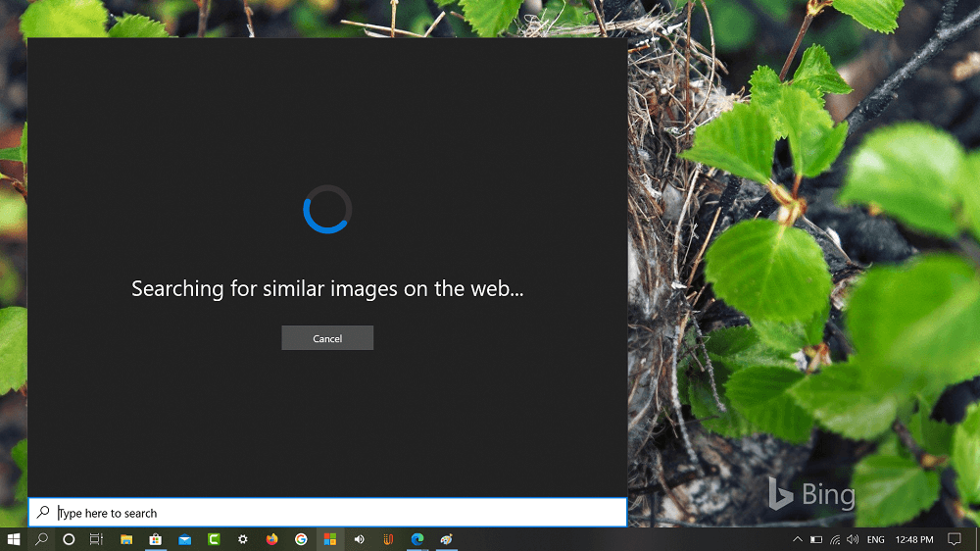Open the clock showing 12:48 PM
Viewport: 980px width, 551px height.
pos(914,539)
